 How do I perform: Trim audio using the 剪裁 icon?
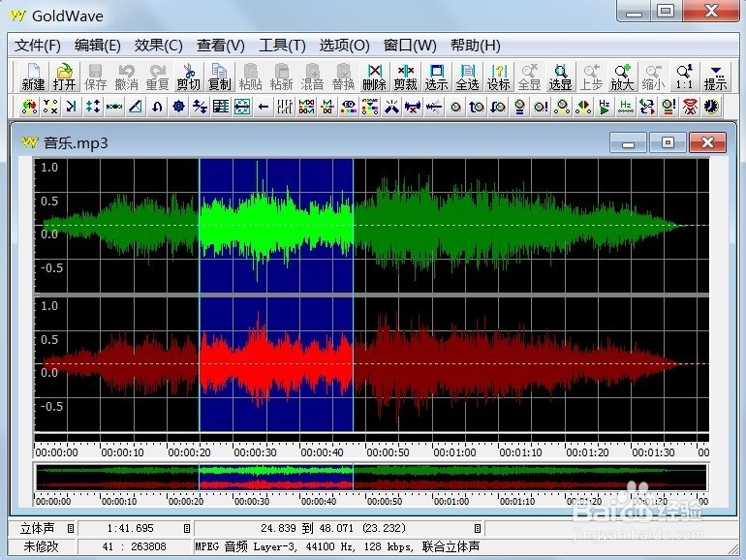click(405, 78)
